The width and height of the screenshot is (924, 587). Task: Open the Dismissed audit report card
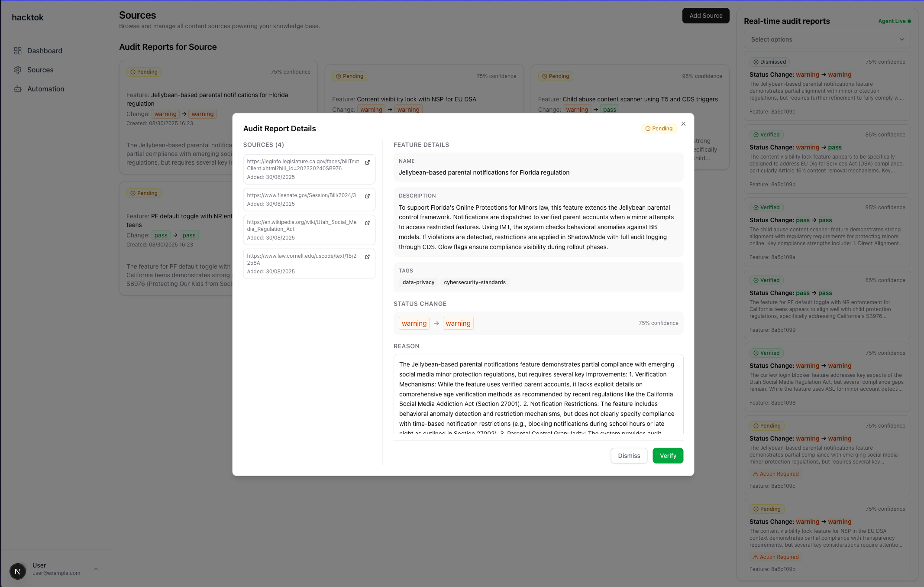[x=827, y=87]
